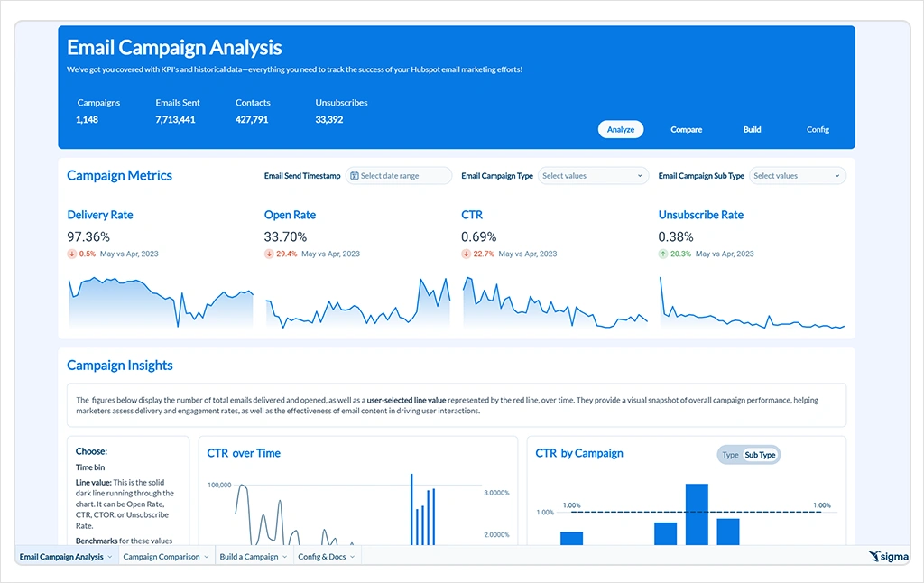924x583 pixels.
Task: Select the Sub Type toggle option
Action: coord(760,455)
